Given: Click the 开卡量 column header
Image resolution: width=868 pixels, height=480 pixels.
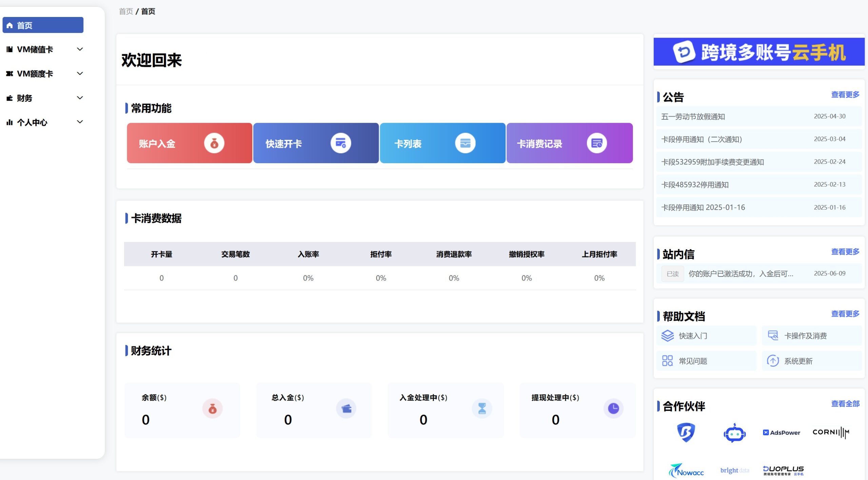Looking at the screenshot, I should point(162,254).
